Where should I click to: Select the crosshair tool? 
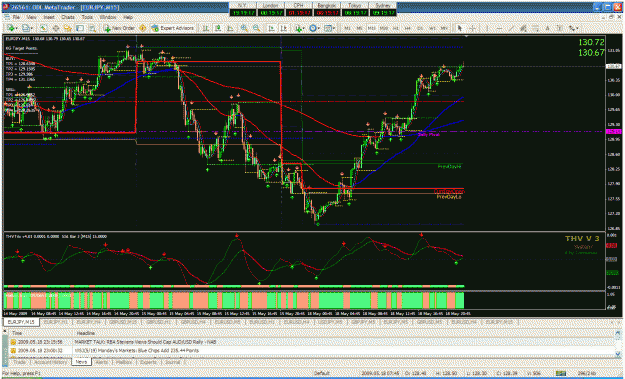coord(473,28)
